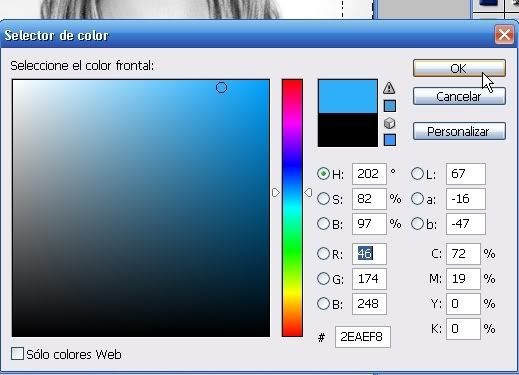Enable Sólo colores Web checkbox
519x375 pixels.
17,354
